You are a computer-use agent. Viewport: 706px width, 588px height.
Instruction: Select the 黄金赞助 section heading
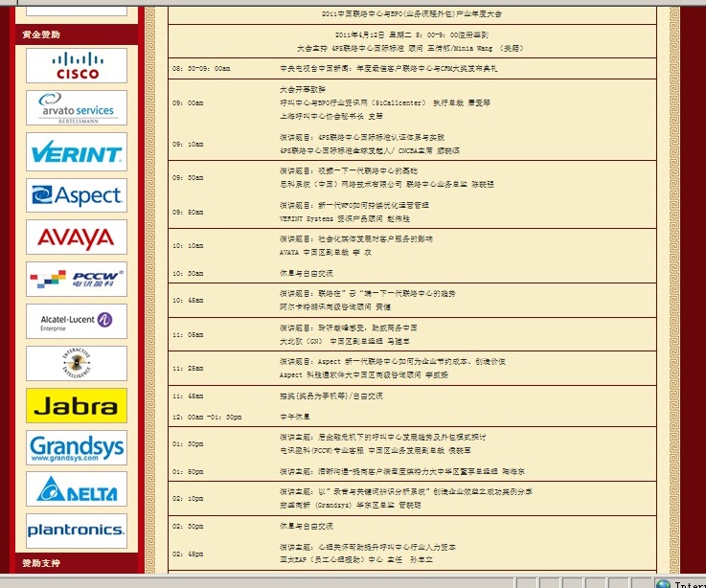[x=41, y=34]
